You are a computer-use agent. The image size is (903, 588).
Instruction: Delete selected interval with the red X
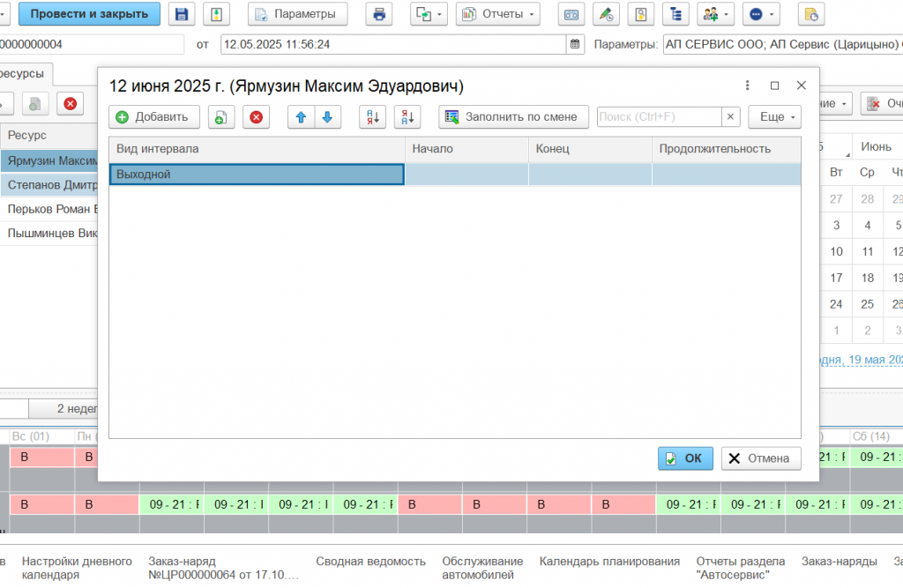(x=256, y=117)
